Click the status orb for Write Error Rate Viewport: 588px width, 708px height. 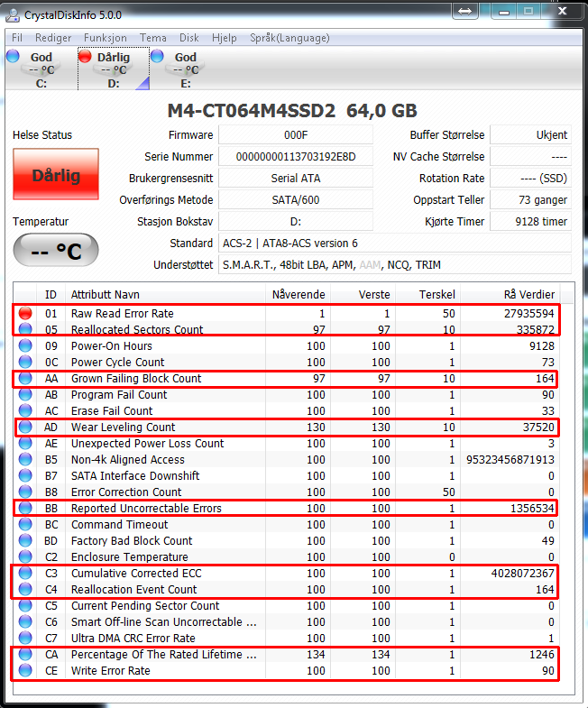click(x=25, y=670)
